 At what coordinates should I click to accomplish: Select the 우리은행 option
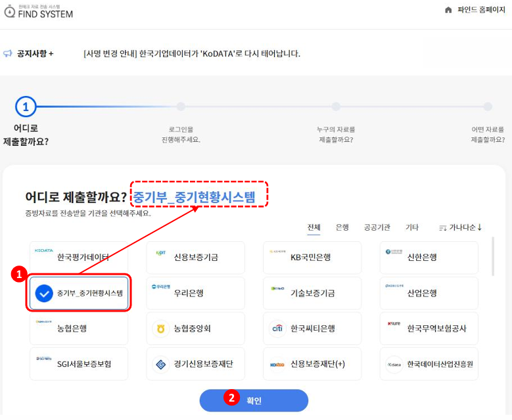195,293
